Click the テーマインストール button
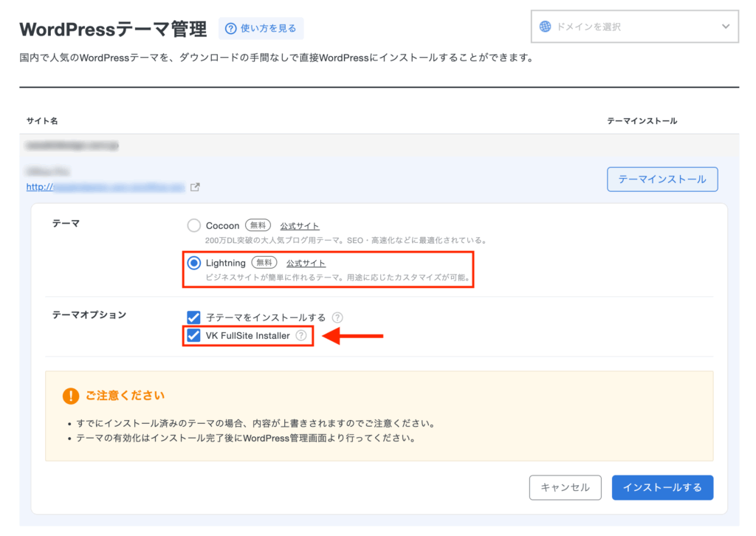 [662, 179]
